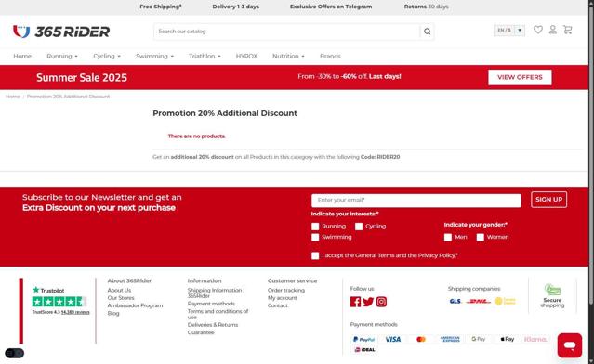This screenshot has height=364, width=594.
Task: Click the yellow shipping company logo
Action: [505, 301]
